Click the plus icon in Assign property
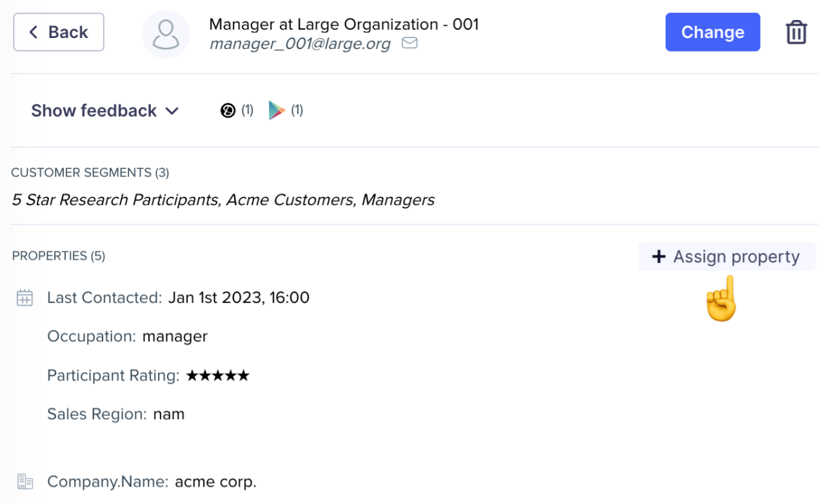The width and height of the screenshot is (824, 504). tap(658, 257)
